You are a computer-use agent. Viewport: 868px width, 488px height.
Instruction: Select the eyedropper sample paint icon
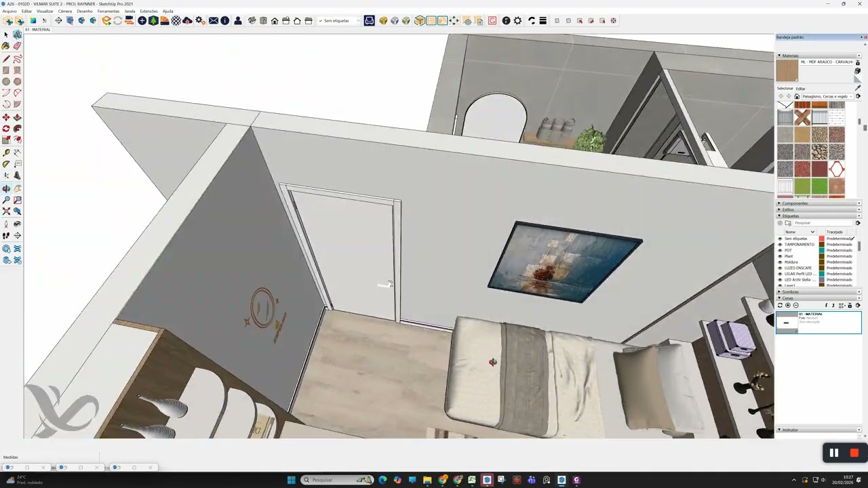(x=857, y=87)
